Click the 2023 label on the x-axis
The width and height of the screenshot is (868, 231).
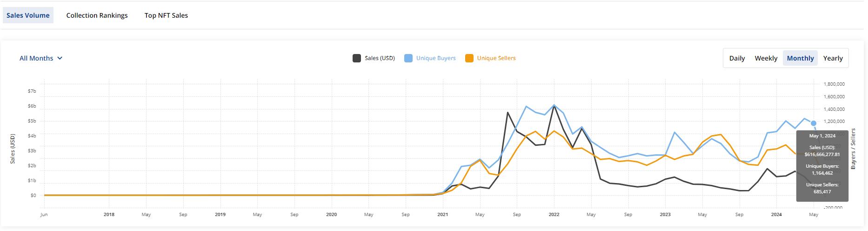pyautogui.click(x=665, y=215)
